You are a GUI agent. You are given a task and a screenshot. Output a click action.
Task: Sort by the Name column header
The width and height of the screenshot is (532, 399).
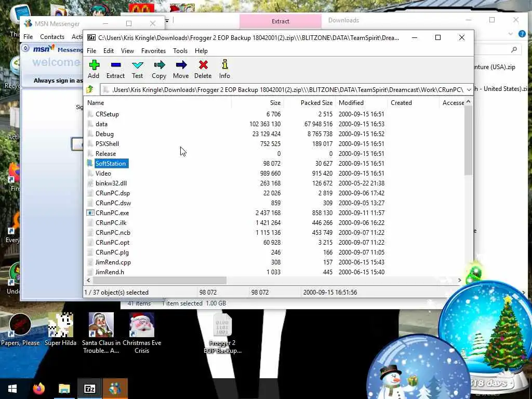tap(157, 103)
